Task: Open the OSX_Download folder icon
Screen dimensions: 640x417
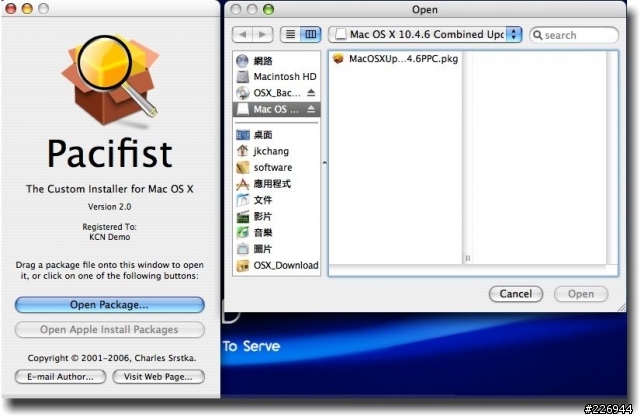Action: 242,266
